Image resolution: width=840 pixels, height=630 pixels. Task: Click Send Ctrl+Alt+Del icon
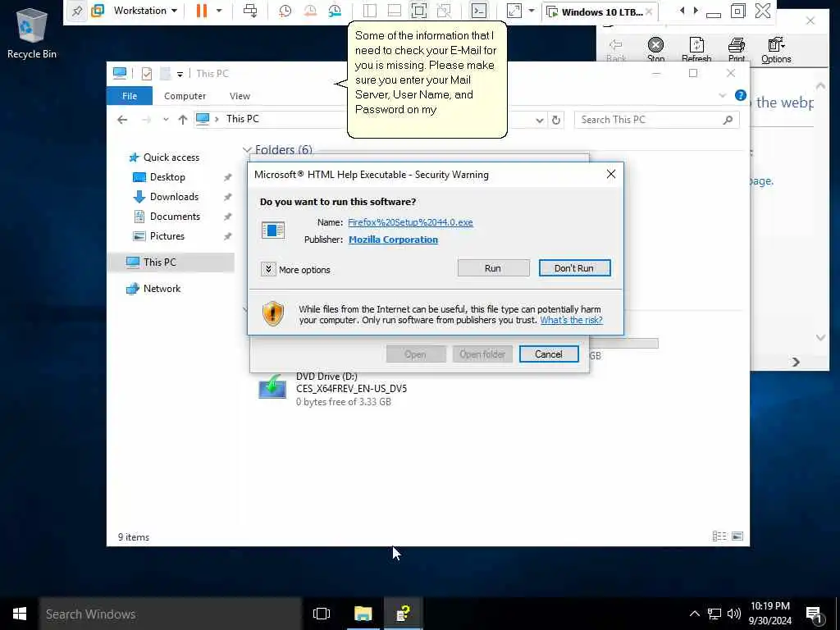click(250, 11)
